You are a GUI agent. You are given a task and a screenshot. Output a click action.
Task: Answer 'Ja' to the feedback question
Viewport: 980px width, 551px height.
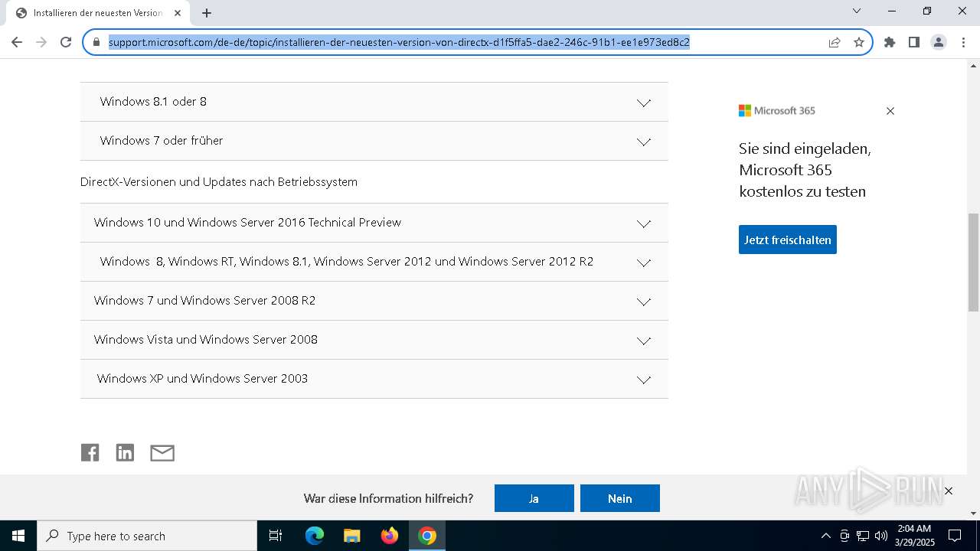pos(534,498)
